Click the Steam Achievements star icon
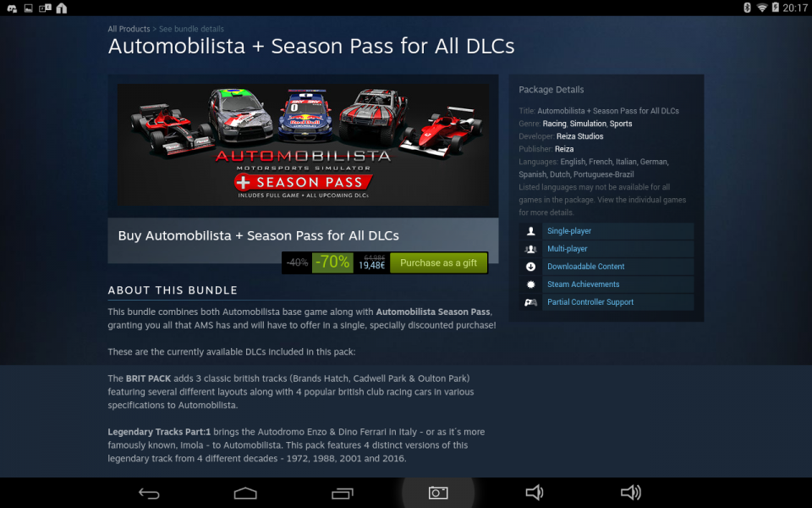The width and height of the screenshot is (812, 508). tap(530, 284)
